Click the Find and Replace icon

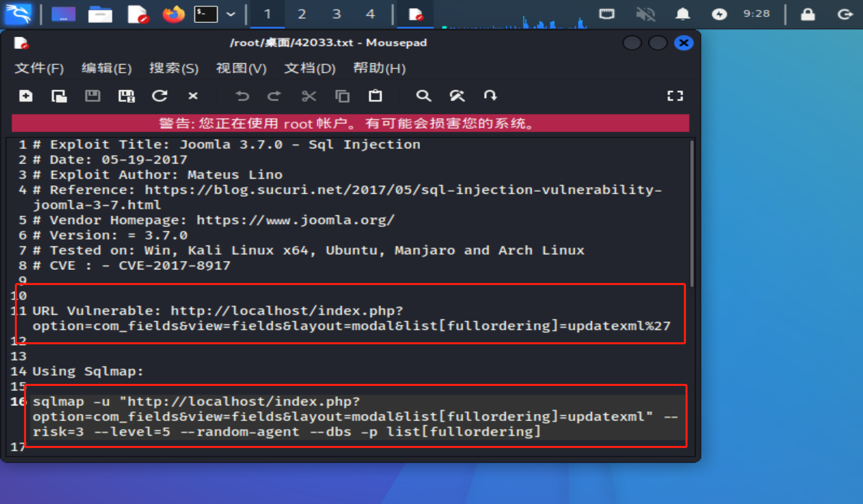(x=457, y=96)
